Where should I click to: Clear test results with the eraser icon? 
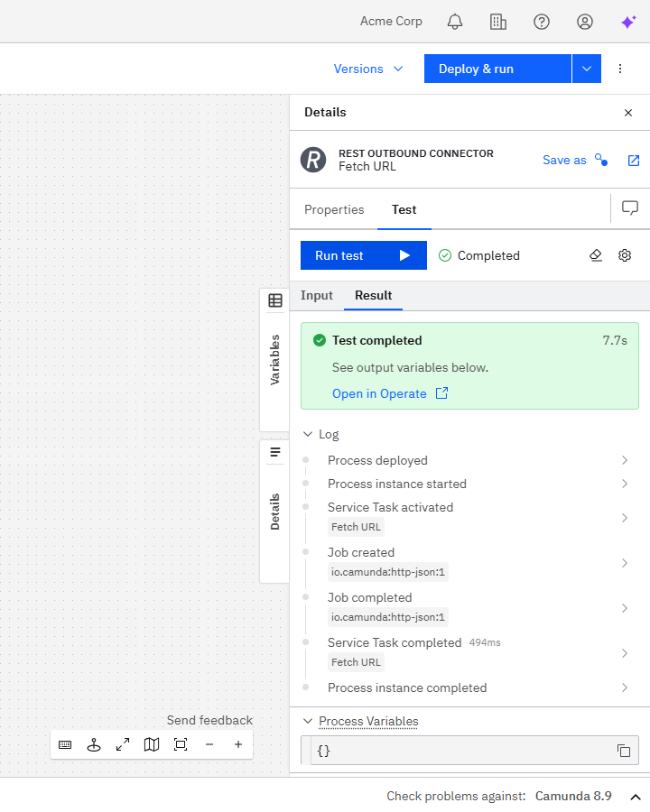pyautogui.click(x=596, y=255)
